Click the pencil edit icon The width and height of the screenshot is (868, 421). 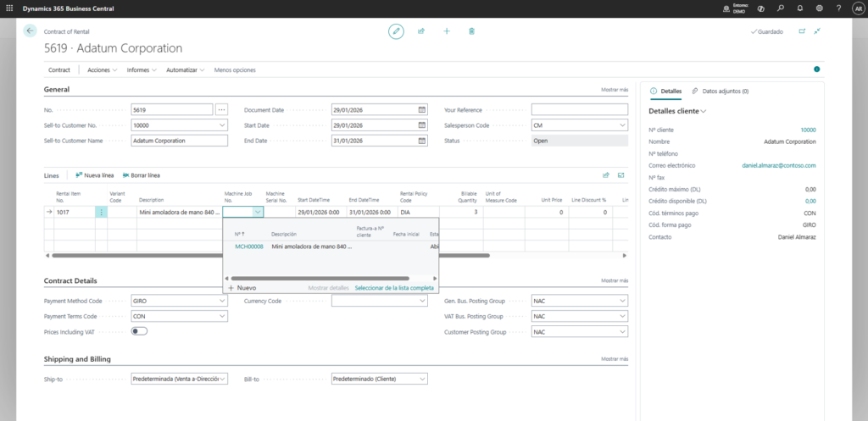[396, 31]
